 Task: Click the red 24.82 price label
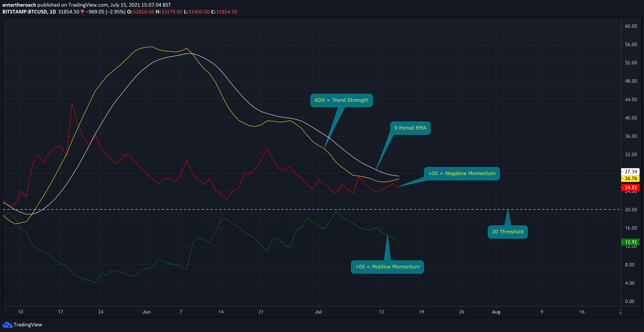[630, 187]
